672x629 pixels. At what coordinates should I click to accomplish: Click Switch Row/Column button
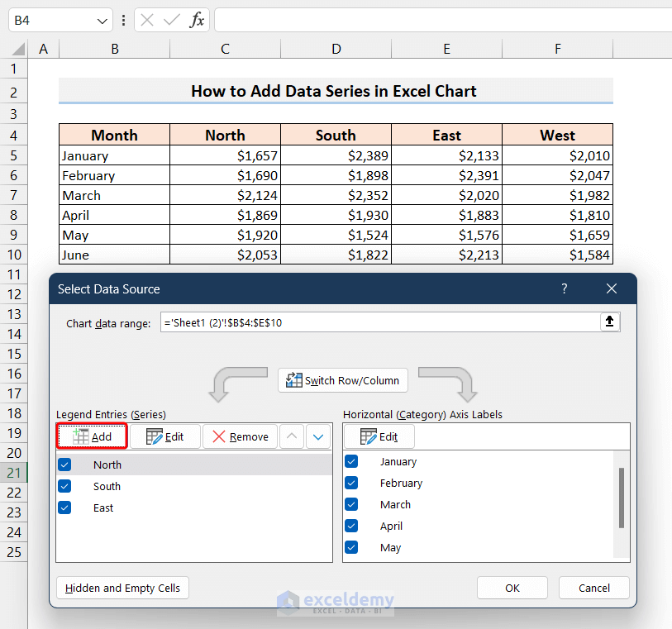(x=343, y=380)
